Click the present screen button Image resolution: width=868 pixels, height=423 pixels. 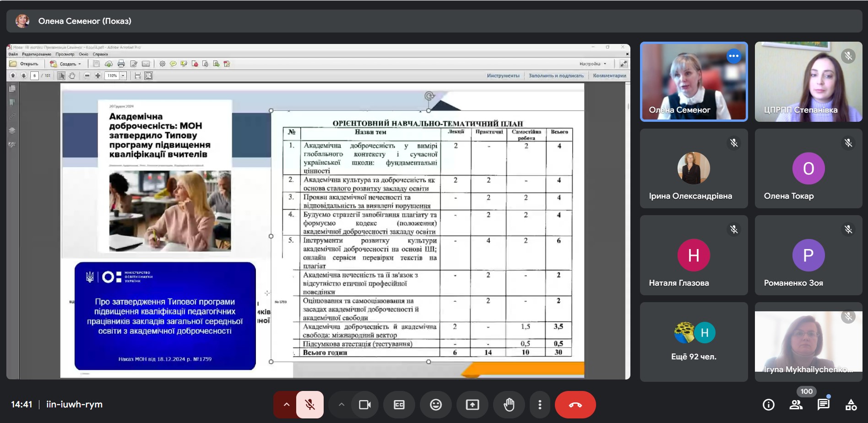(x=472, y=405)
